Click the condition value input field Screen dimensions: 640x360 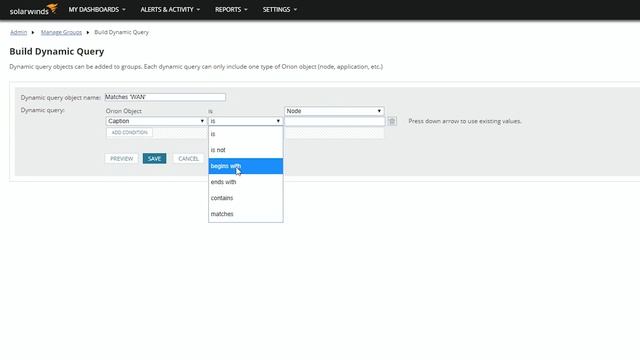coord(335,121)
